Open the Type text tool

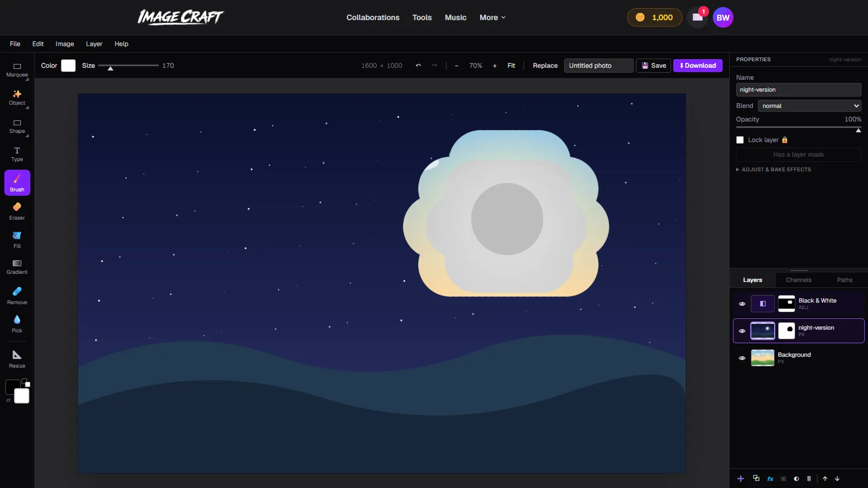[x=17, y=155]
